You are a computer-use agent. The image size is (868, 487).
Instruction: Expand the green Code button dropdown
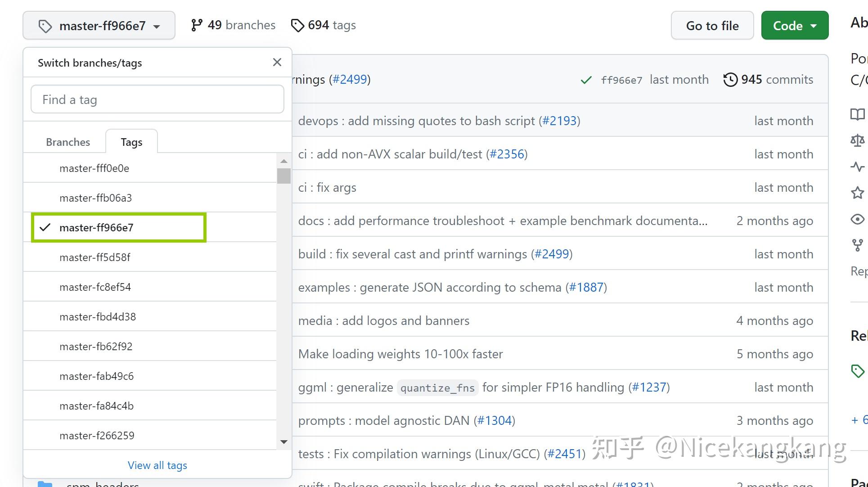795,26
